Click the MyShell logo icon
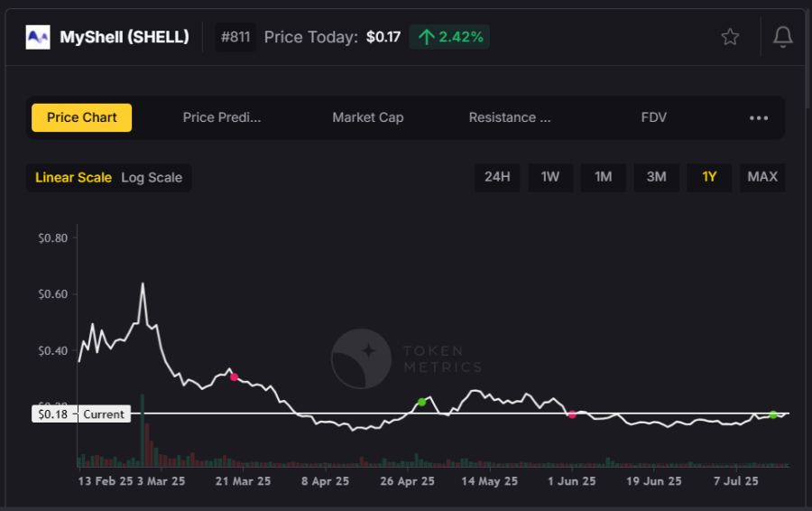812x511 pixels. (x=38, y=37)
